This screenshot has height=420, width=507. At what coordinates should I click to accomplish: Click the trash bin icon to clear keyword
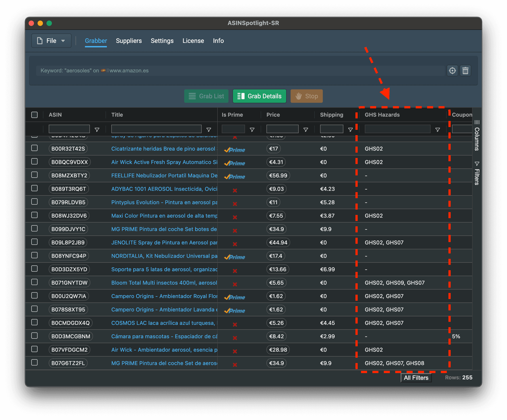466,70
